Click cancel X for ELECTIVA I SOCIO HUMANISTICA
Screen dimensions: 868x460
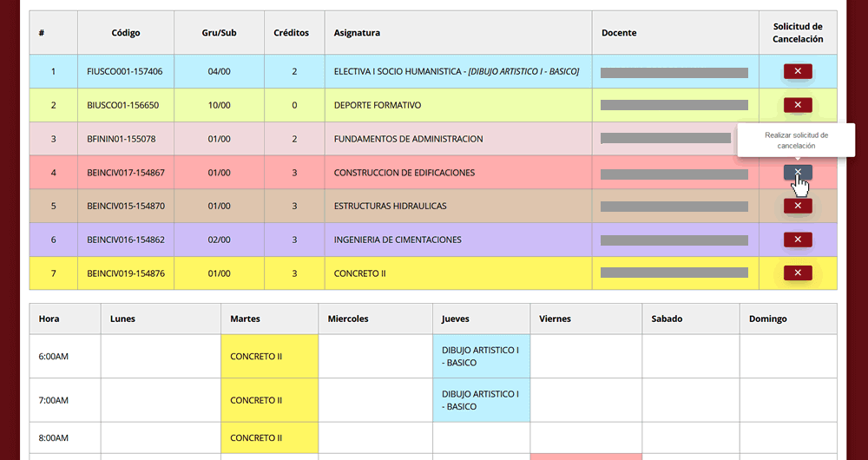point(797,71)
